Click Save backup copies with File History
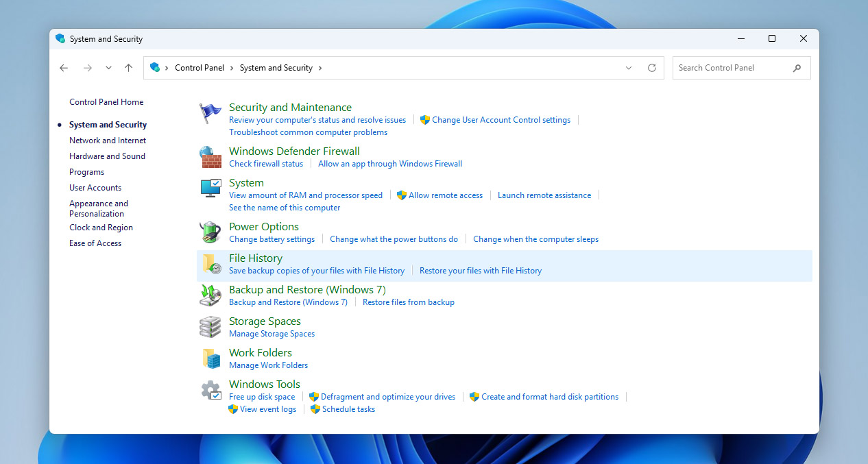868x464 pixels. (317, 271)
